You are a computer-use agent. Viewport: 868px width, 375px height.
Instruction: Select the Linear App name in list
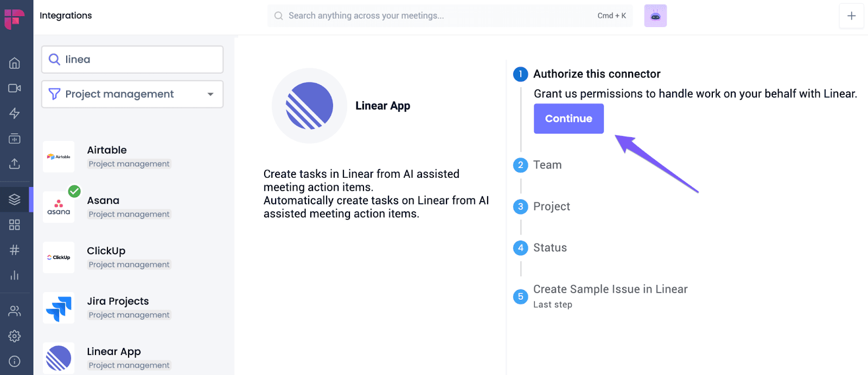(x=114, y=352)
